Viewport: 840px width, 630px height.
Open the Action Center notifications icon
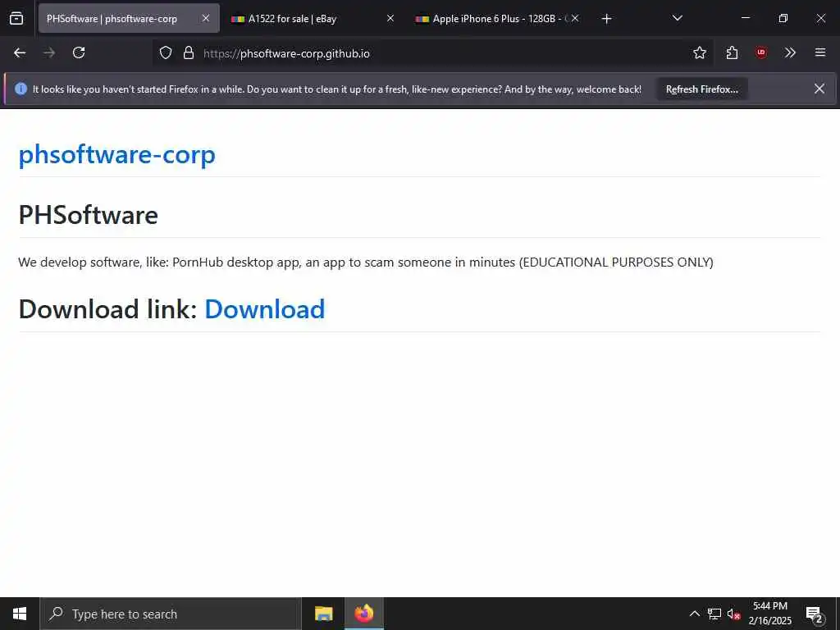[815, 614]
